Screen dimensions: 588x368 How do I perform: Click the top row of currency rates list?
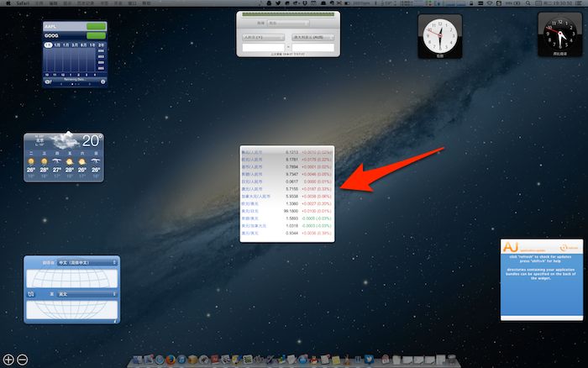pyautogui.click(x=286, y=151)
